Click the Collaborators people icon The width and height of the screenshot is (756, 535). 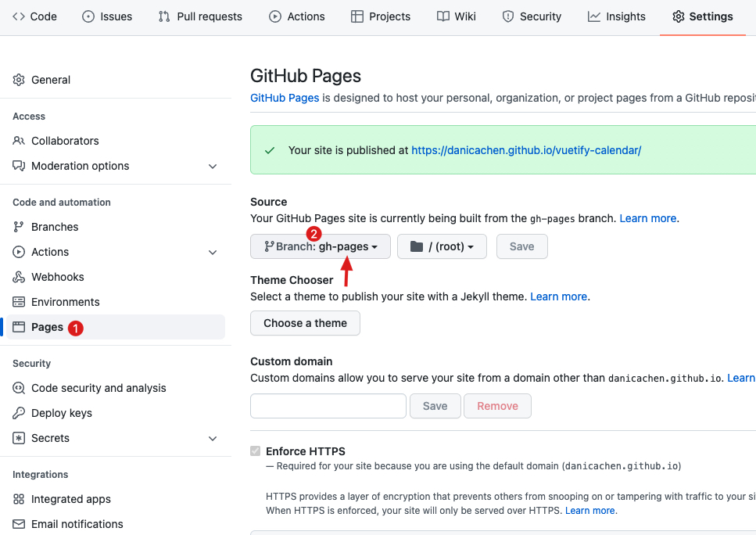[x=19, y=141]
